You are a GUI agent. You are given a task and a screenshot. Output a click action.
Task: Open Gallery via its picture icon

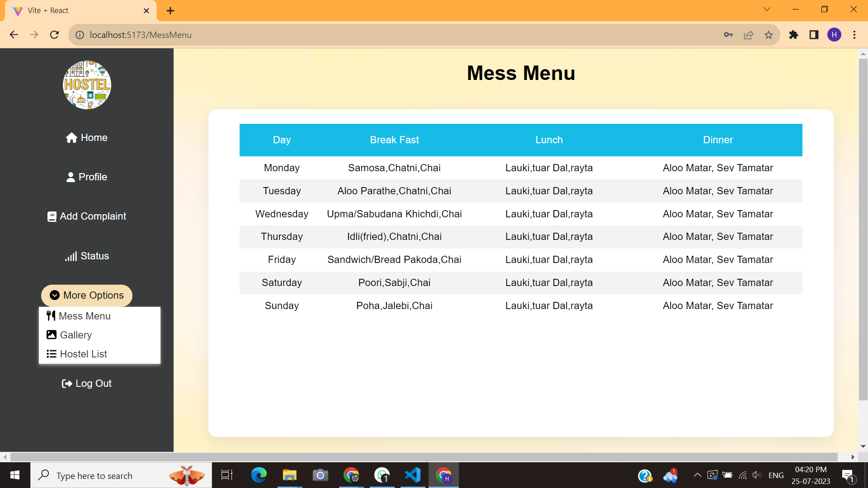pos(51,334)
